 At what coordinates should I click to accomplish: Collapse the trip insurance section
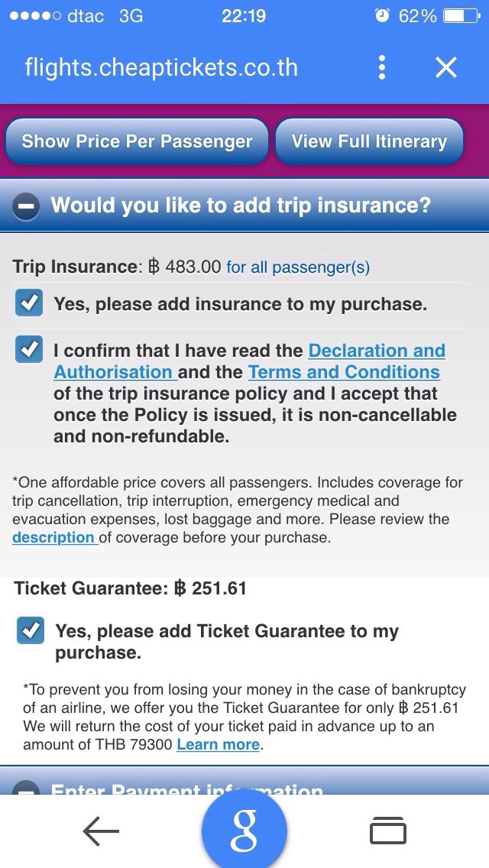26,206
